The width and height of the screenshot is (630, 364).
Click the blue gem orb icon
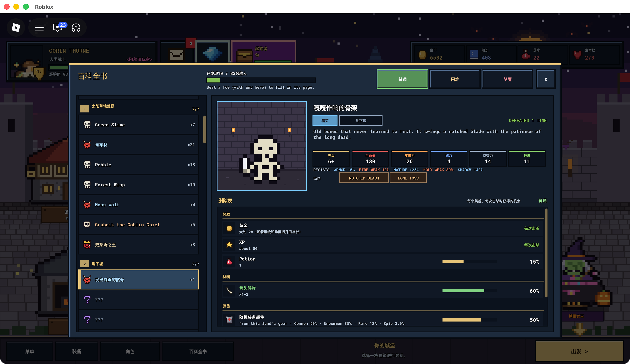(x=212, y=54)
